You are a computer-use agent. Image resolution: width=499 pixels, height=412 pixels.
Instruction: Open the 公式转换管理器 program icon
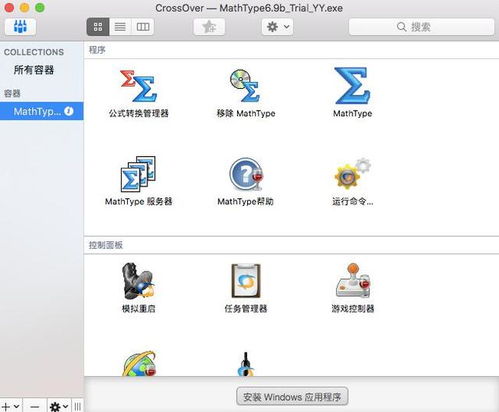tap(139, 86)
